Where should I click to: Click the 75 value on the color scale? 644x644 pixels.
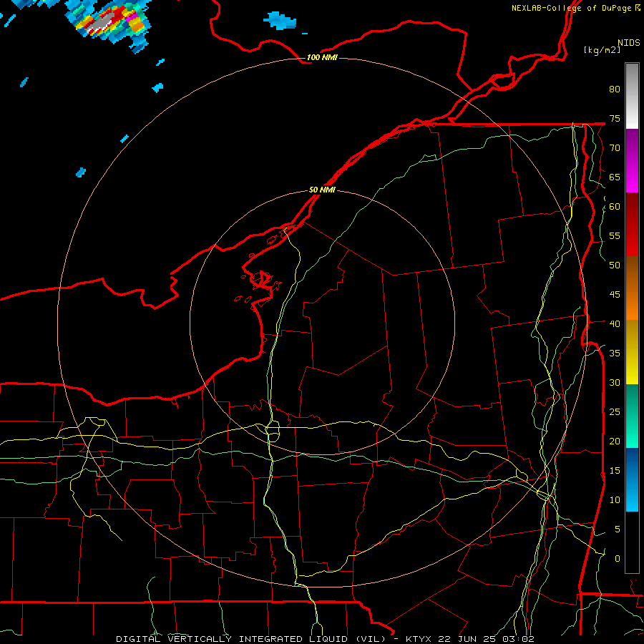pos(615,119)
